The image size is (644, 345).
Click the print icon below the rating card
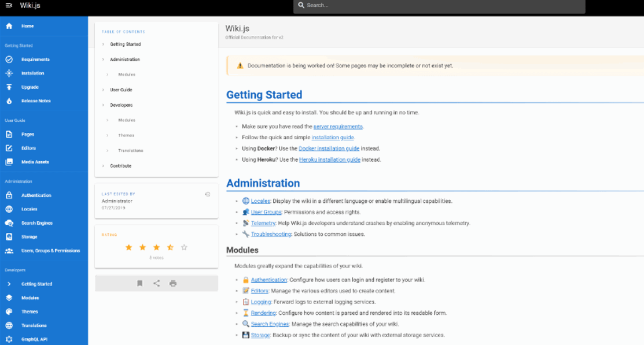(173, 283)
